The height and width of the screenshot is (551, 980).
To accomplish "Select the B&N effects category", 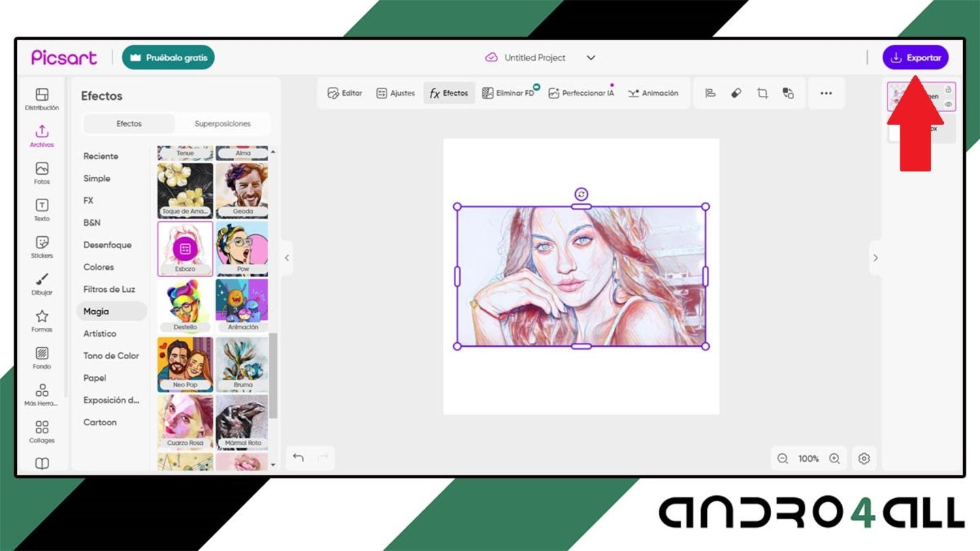I will pos(92,222).
